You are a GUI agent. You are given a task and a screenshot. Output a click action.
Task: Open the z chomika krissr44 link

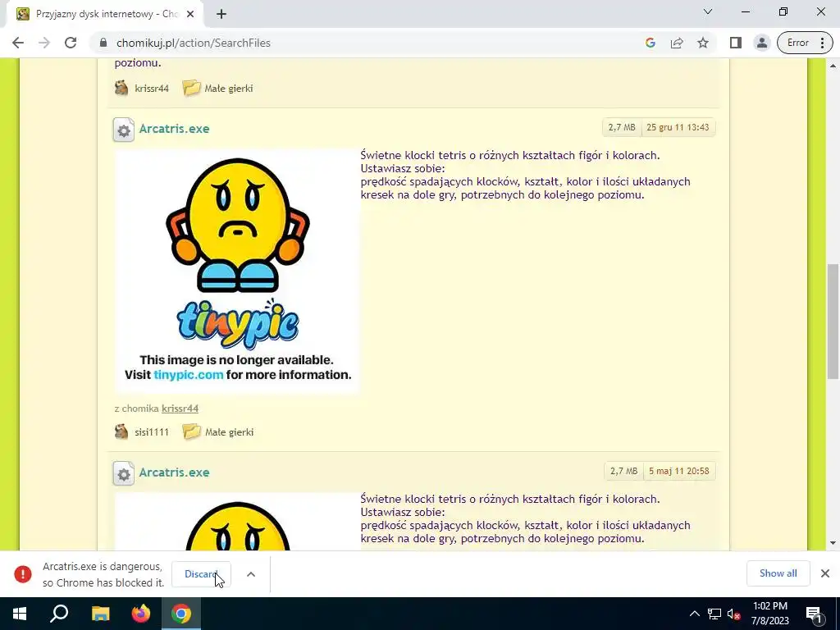pos(180,409)
